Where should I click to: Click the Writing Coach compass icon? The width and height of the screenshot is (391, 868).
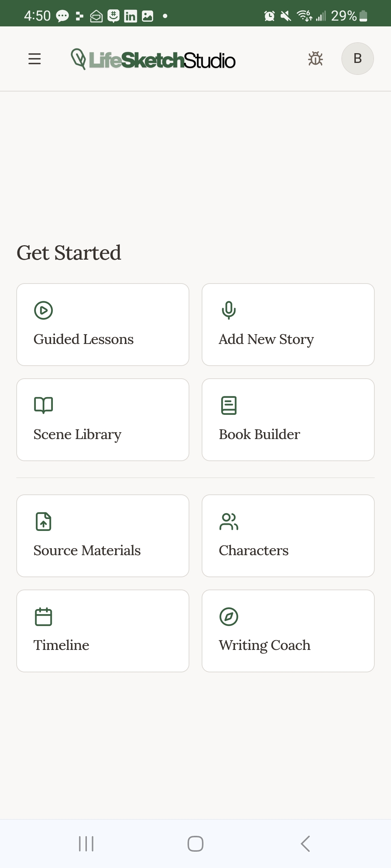pos(229,617)
